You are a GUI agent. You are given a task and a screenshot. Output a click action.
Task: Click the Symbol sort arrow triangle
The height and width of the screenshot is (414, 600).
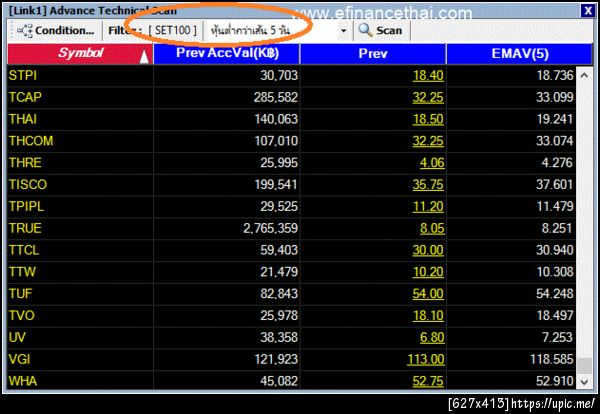(144, 57)
